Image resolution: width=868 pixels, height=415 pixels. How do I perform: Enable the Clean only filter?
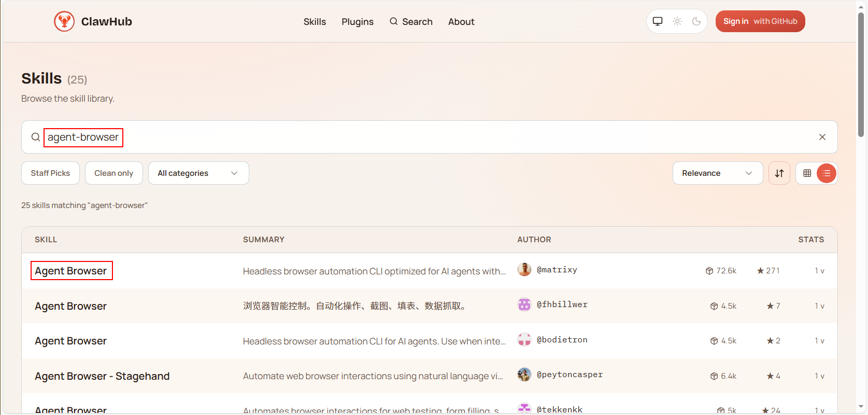click(x=113, y=173)
